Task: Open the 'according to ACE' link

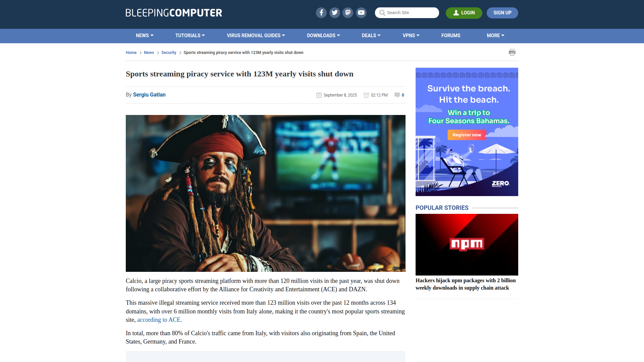Action: [159, 320]
